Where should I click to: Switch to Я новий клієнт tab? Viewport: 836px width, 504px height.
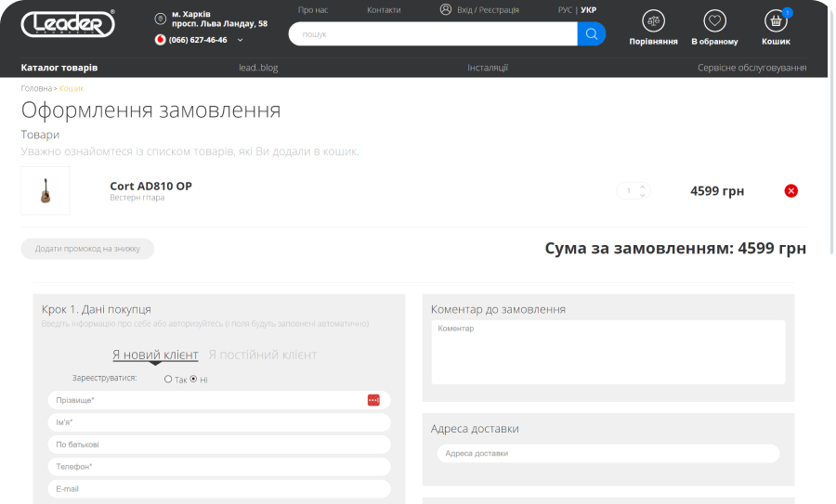(x=155, y=355)
